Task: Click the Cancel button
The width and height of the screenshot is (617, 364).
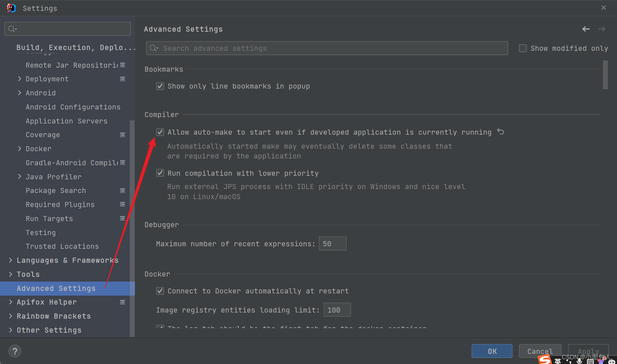Action: pyautogui.click(x=540, y=351)
